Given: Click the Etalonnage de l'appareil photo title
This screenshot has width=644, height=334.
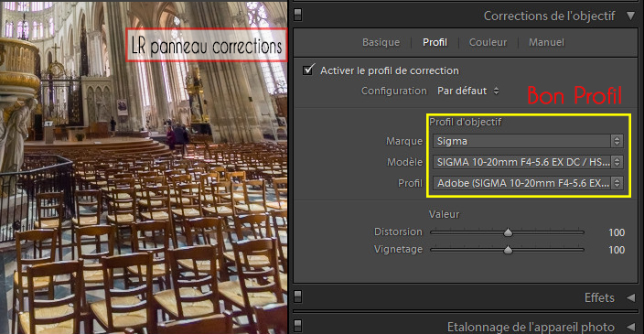Looking at the screenshot, I should tap(531, 327).
